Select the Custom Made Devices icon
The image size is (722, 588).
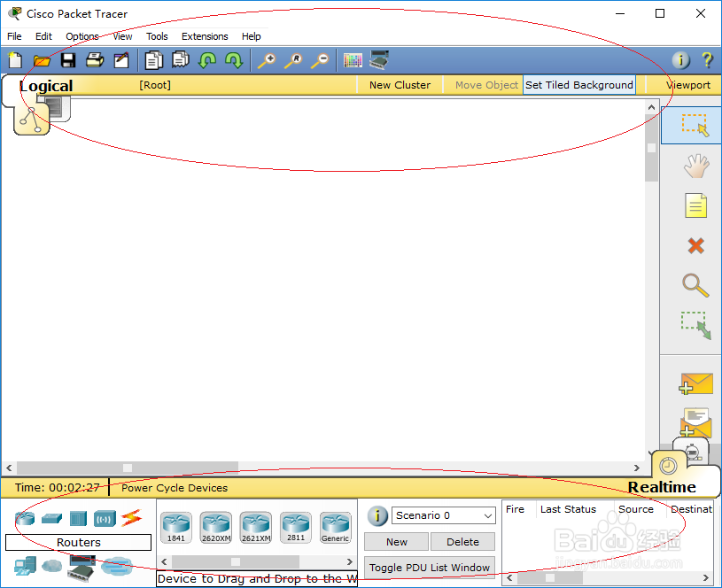pos(82,569)
